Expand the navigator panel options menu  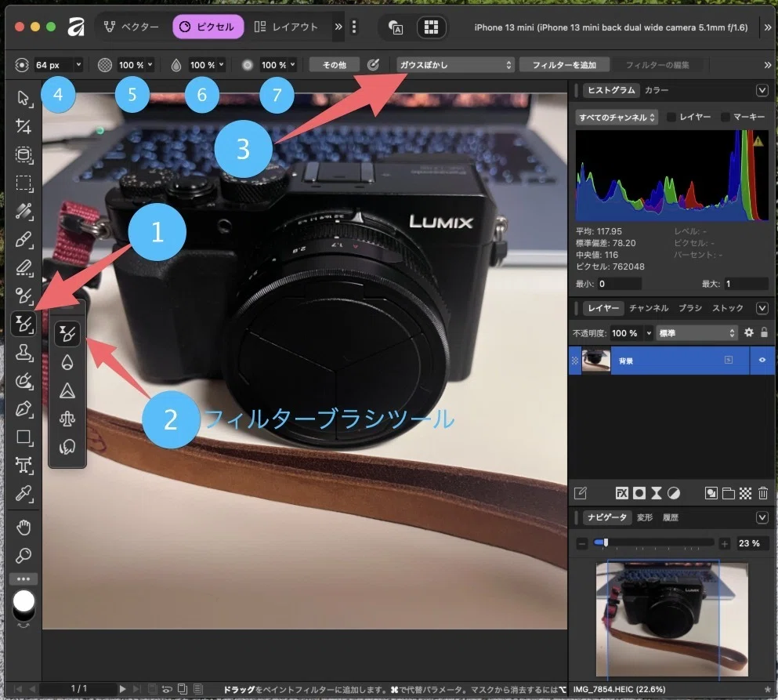(x=762, y=517)
